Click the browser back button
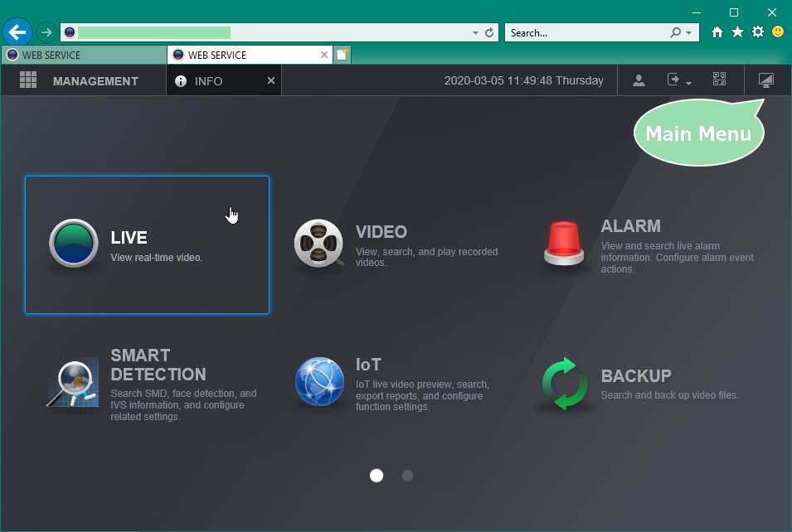This screenshot has width=792, height=532. pos(17,32)
